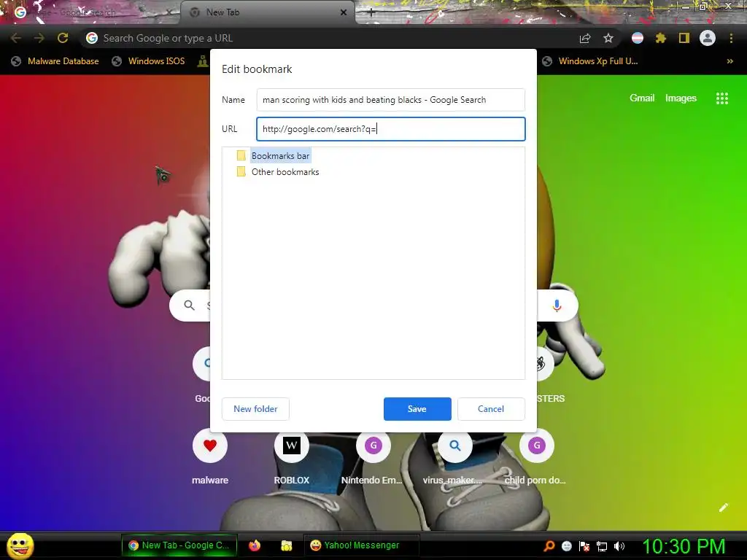Click the Save button in Edit bookmark dialog
Screen dimensions: 747x560
(417, 408)
